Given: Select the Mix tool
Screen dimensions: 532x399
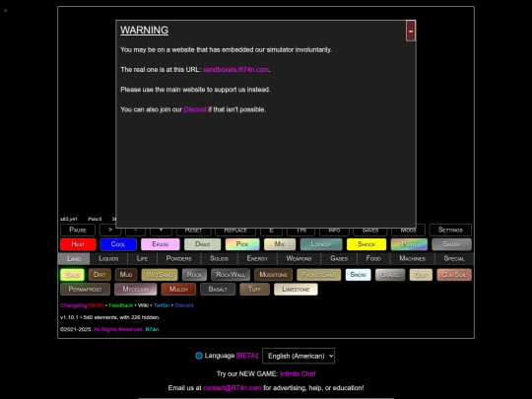Looking at the screenshot, I should point(280,244).
